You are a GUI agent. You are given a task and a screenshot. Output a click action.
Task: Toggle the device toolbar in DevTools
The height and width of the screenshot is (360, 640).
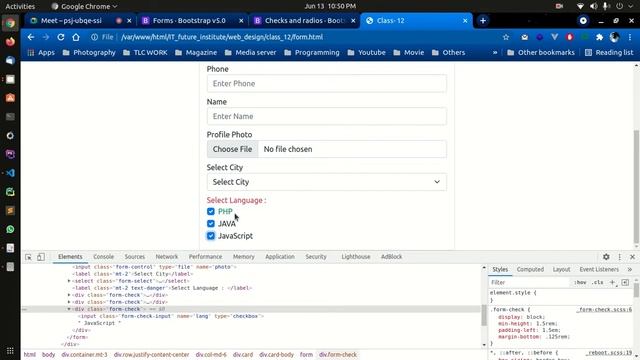pos(41,257)
